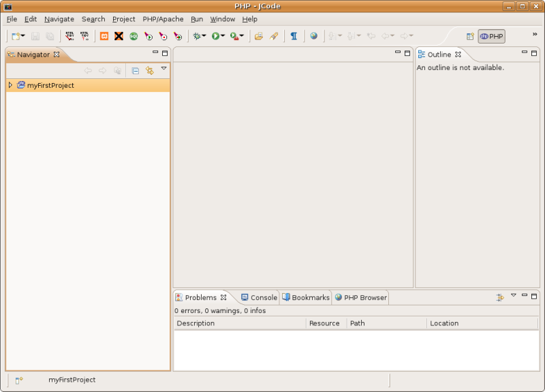This screenshot has width=545, height=392.
Task: Open the Navigator view menu triangle
Action: click(x=163, y=69)
